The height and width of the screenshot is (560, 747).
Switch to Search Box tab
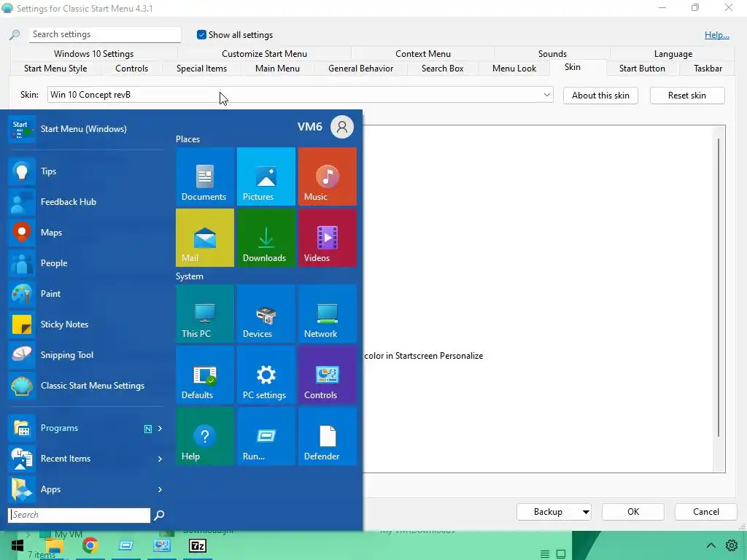coord(443,69)
